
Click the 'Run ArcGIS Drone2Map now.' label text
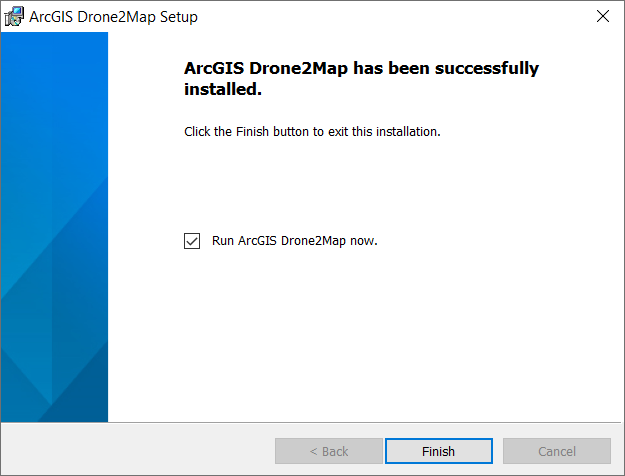point(295,241)
